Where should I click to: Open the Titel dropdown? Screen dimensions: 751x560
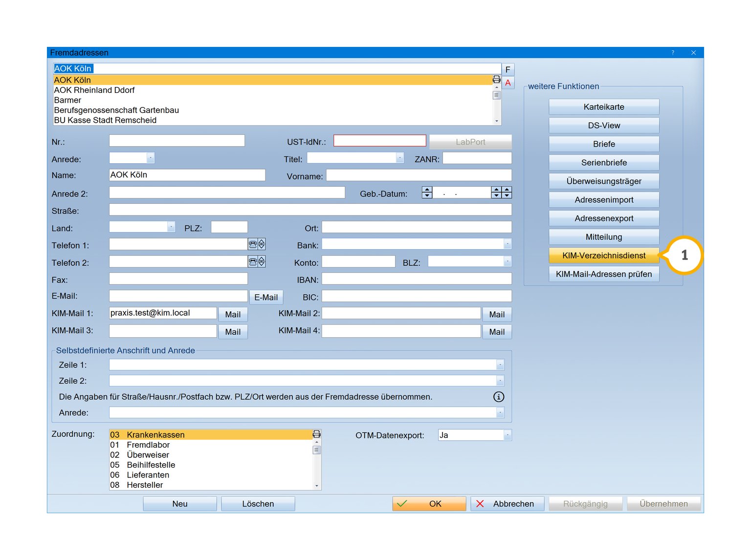click(400, 158)
